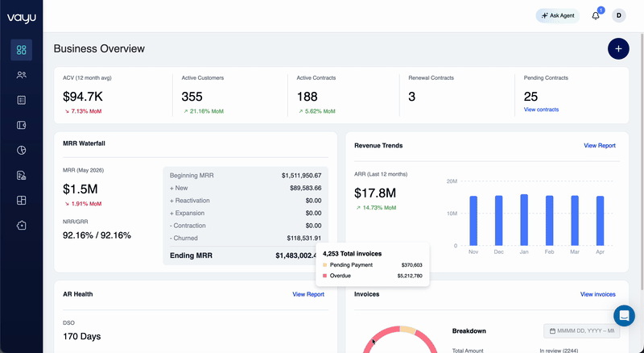Open the pie chart reports icon
Screen dimensions: 644x353
(x=22, y=150)
